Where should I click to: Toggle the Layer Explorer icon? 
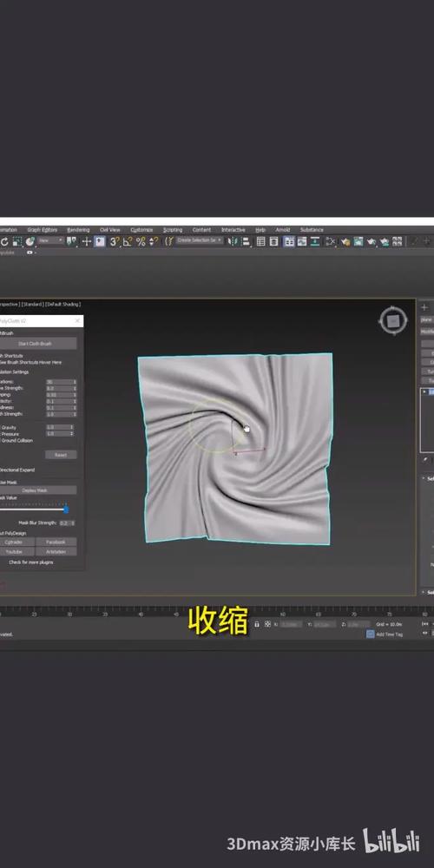[274, 241]
